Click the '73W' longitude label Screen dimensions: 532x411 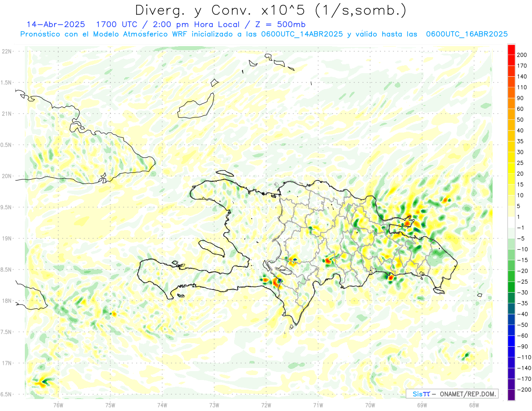(x=214, y=405)
